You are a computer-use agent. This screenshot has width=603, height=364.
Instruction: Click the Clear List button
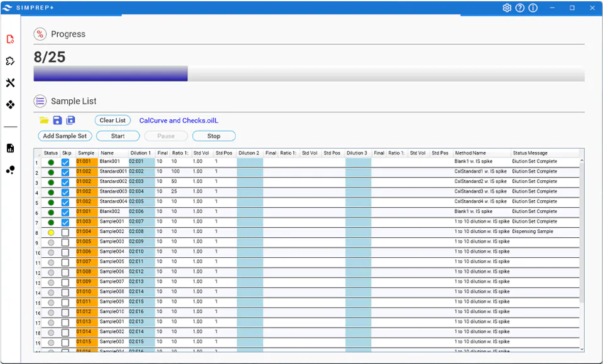113,120
